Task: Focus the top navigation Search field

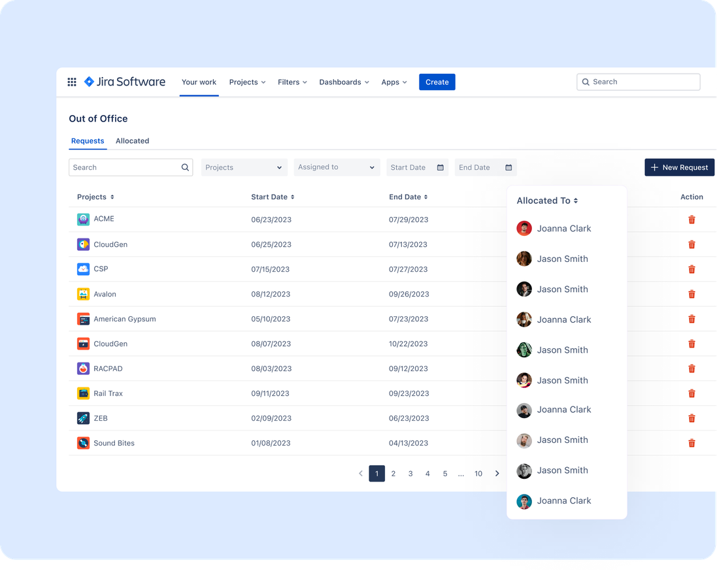Action: 639,82
